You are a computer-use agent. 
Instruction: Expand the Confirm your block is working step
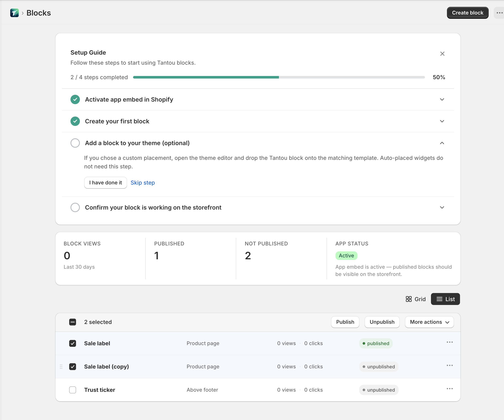coord(442,207)
